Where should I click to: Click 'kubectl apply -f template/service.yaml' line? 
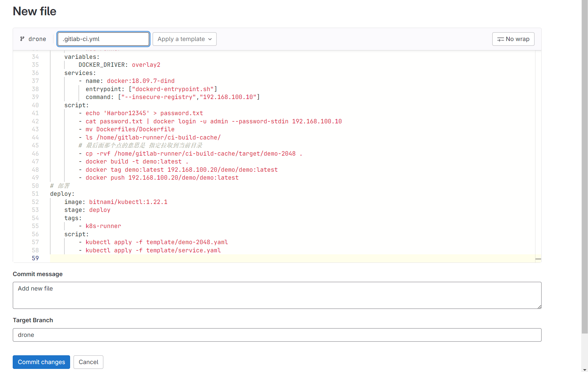coord(150,250)
